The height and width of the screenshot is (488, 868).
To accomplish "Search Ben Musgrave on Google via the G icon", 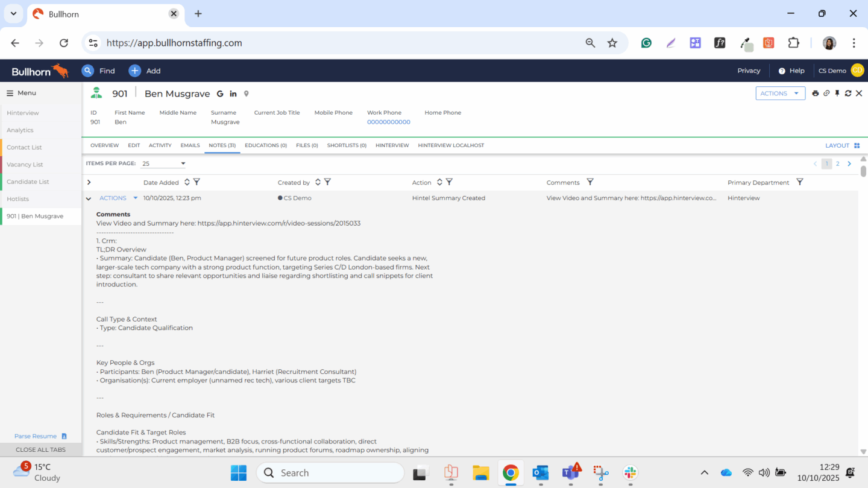I will click(220, 93).
